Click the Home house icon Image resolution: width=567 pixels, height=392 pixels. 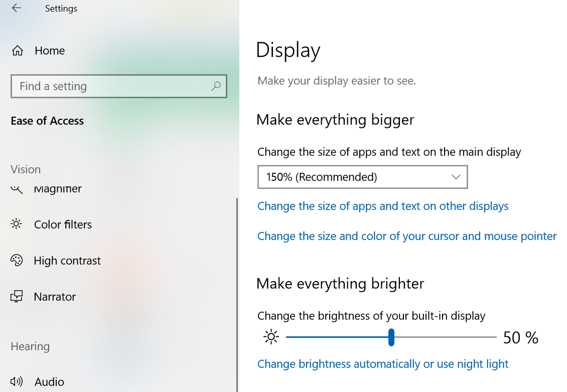click(17, 50)
